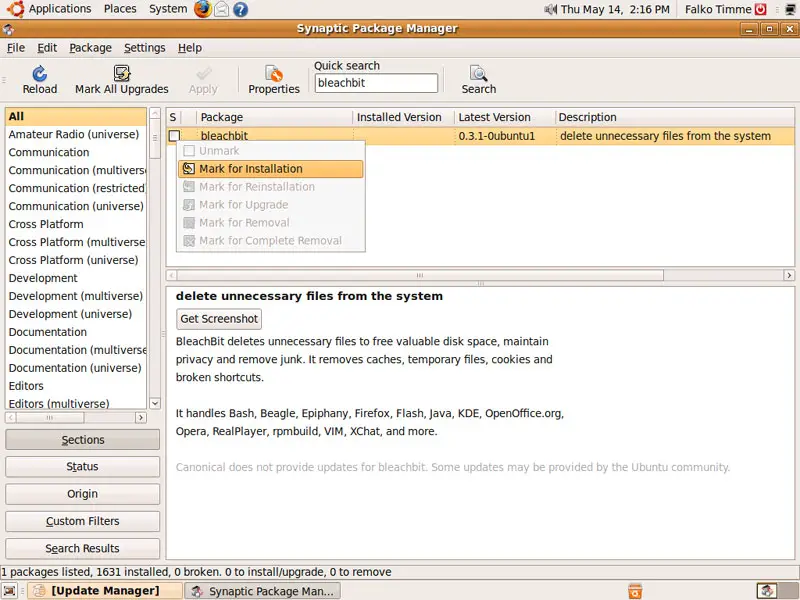Switch the filter to Status

point(83,467)
